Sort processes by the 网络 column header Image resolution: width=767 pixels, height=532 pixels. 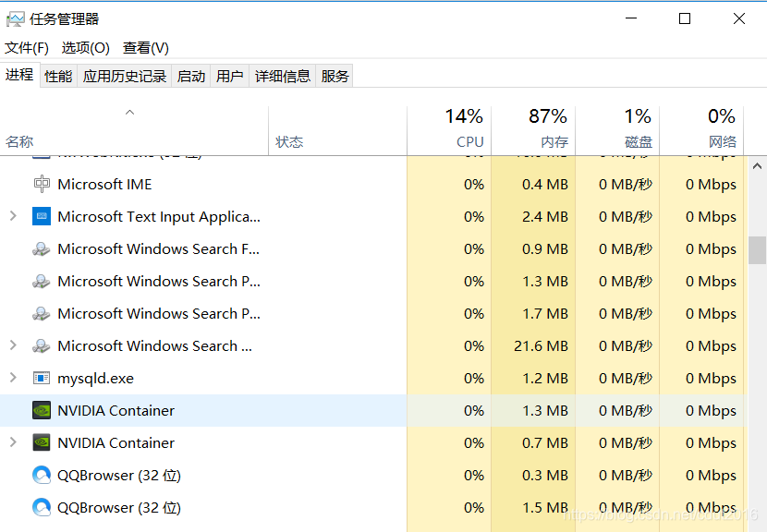click(701, 131)
